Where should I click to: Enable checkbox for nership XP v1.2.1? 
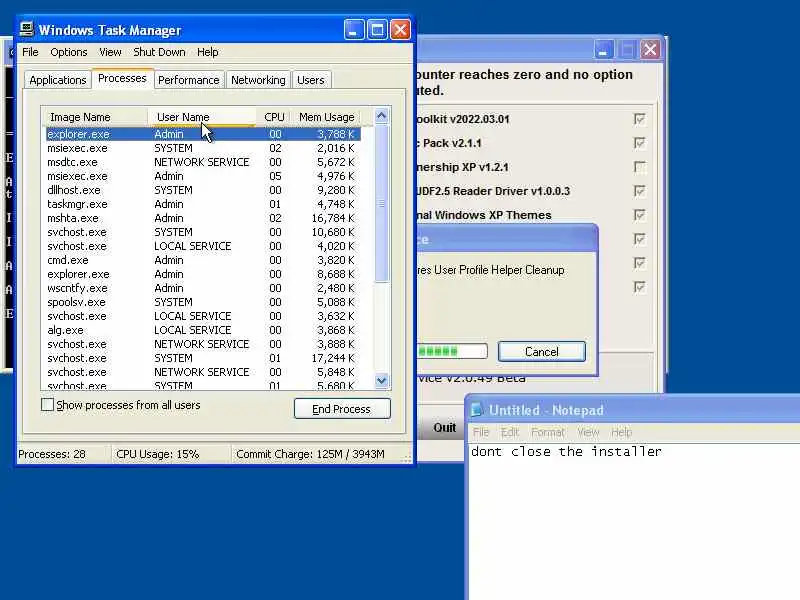(x=639, y=167)
